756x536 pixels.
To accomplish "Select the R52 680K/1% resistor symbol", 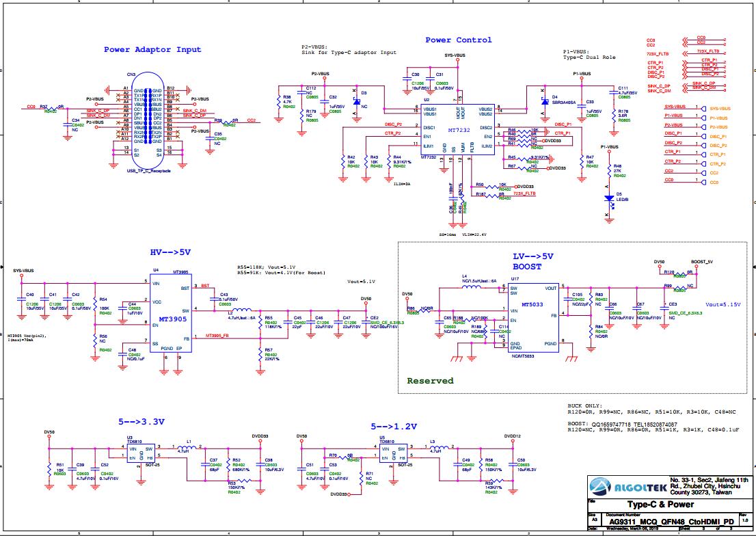I will pyautogui.click(x=228, y=466).
